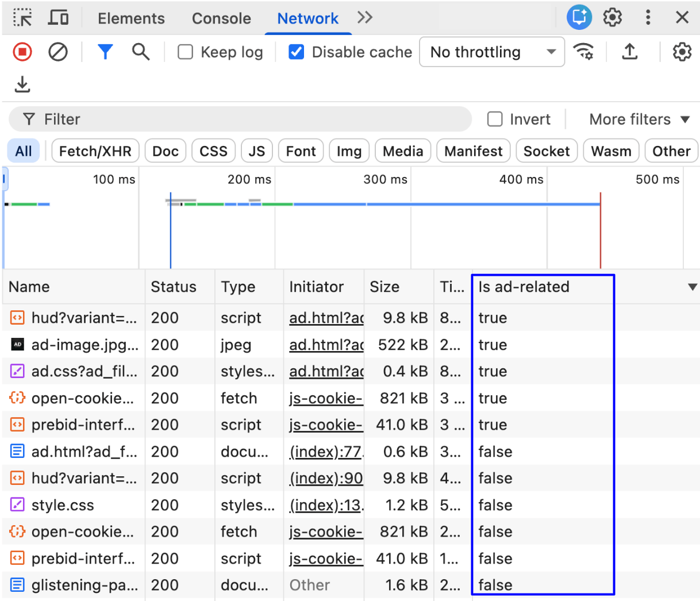Screen dimensions: 700x601
Task: Select the ad-image.jpg request row
Action: 351,345
